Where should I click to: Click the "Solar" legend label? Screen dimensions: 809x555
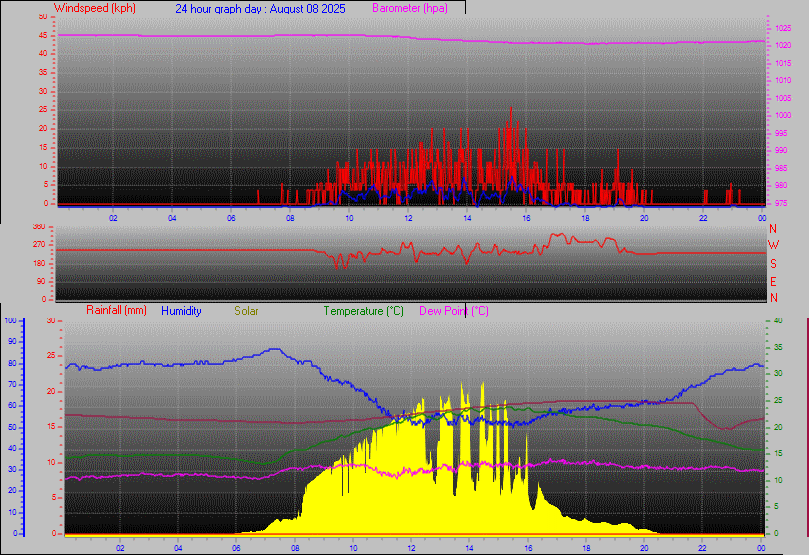246,311
